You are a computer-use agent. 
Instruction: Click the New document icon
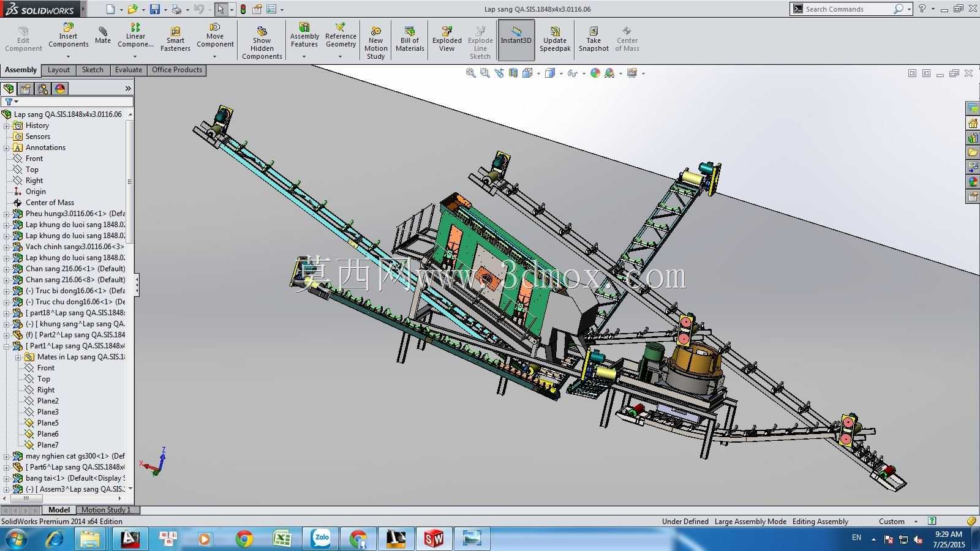tap(110, 9)
